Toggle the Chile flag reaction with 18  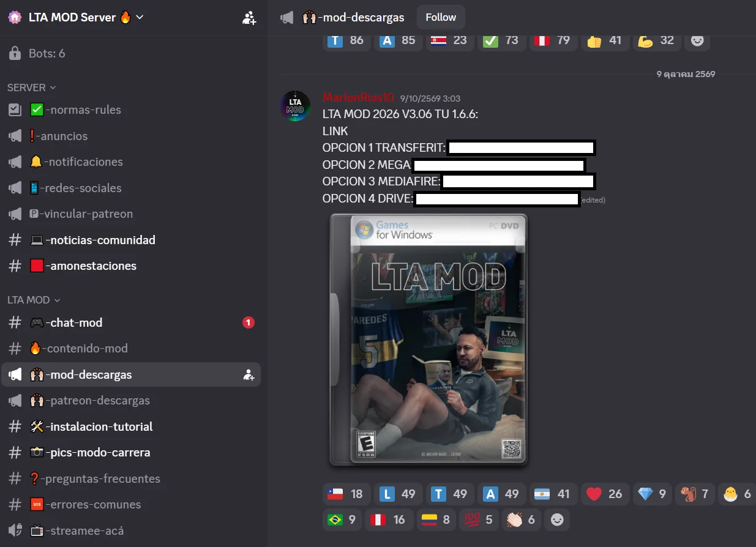345,494
